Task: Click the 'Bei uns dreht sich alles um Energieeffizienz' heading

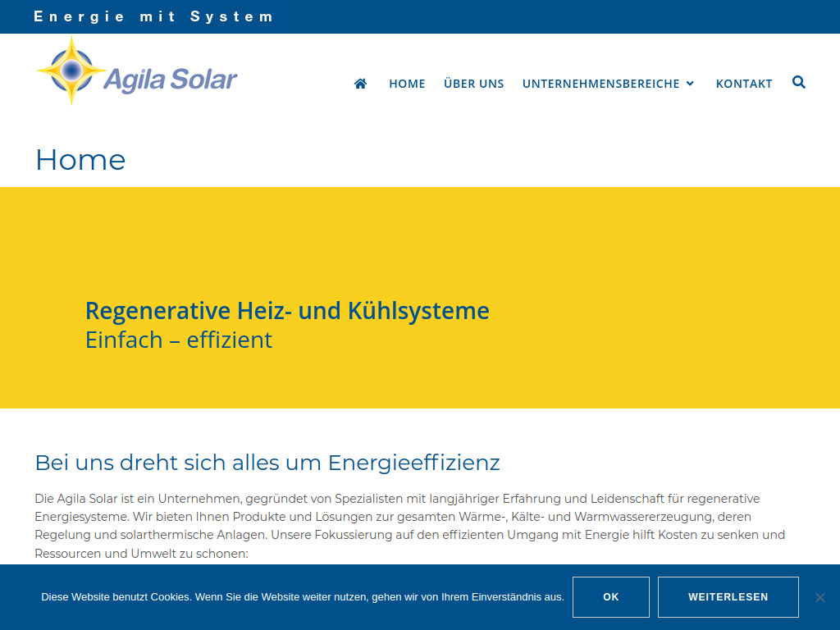Action: [267, 463]
